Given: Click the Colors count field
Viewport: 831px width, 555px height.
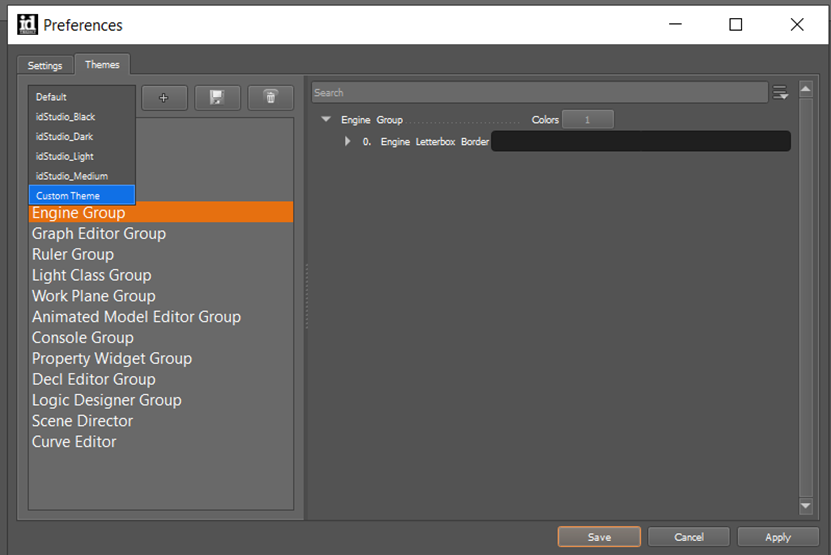Looking at the screenshot, I should (x=588, y=119).
